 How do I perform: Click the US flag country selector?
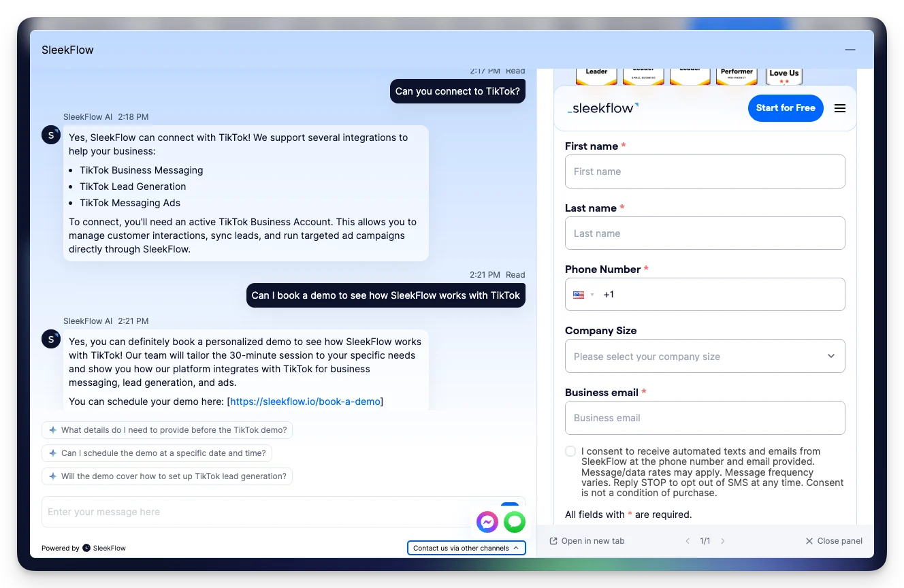(583, 295)
